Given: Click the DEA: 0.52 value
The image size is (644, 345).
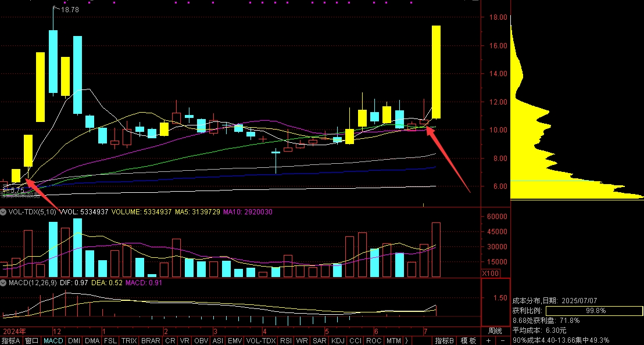Looking at the screenshot, I should coord(107,283).
